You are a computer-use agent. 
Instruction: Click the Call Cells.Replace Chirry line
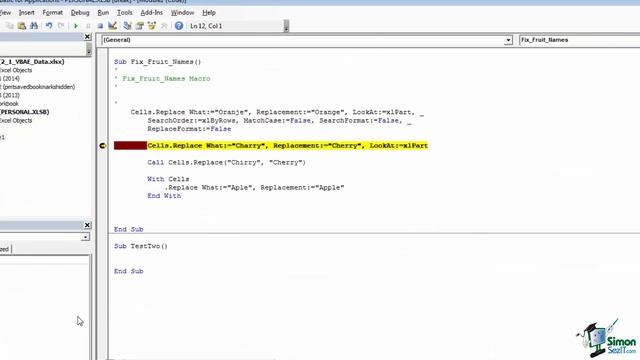(227, 162)
